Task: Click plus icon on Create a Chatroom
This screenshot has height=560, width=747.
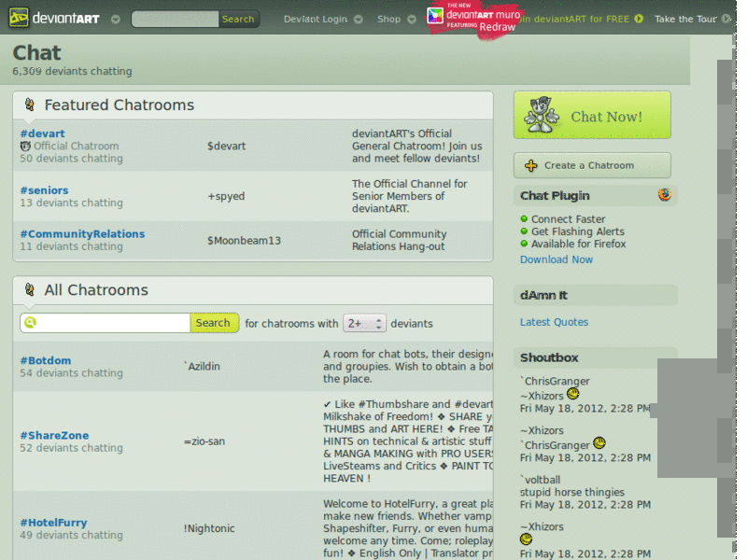Action: tap(530, 165)
